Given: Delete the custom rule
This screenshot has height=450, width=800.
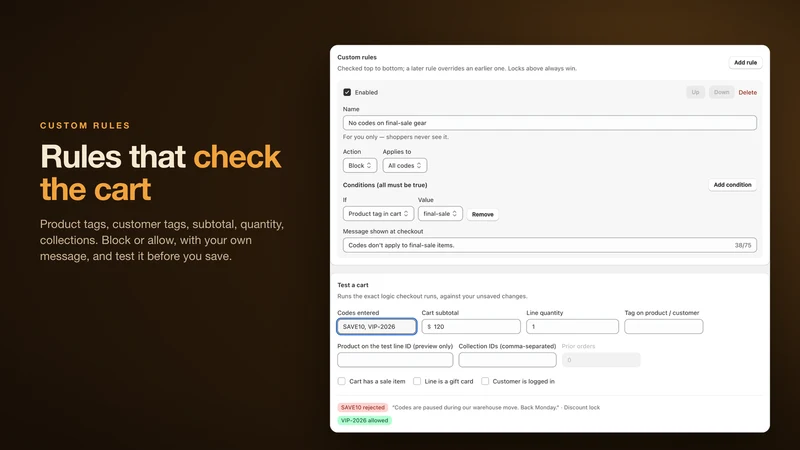Looking at the screenshot, I should [747, 92].
